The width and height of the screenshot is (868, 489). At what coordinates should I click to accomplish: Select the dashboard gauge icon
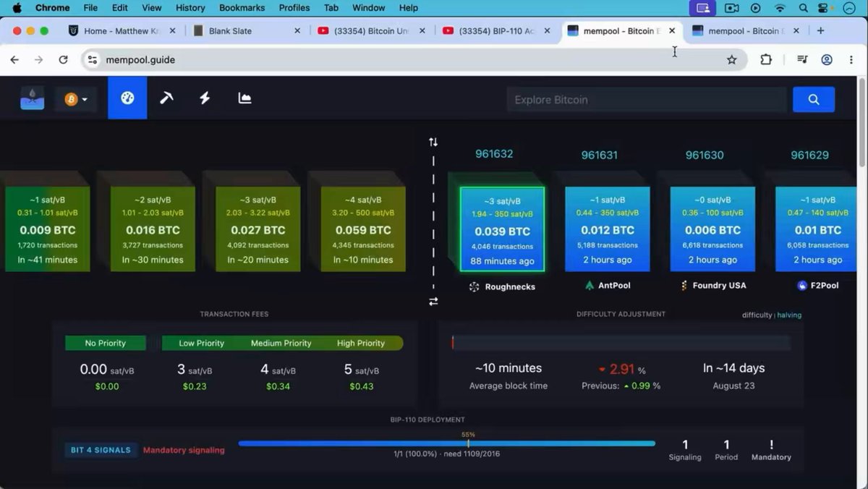(x=127, y=98)
